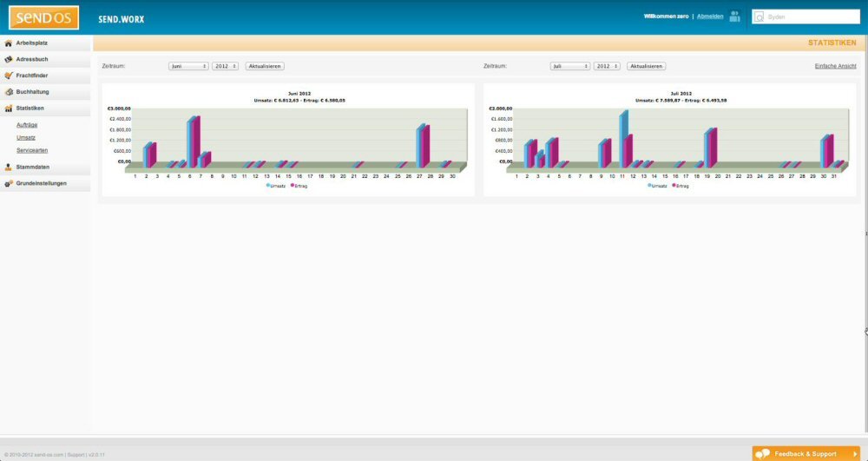
Task: Click the day 11 bar in Juli chart
Action: (626, 139)
